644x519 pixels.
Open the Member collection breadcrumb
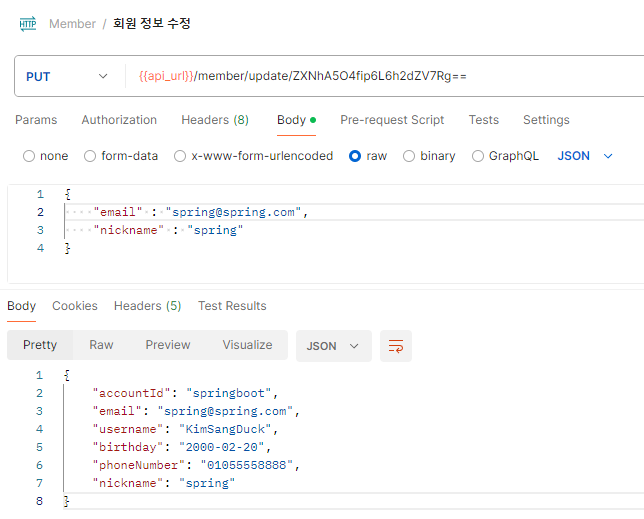72,24
